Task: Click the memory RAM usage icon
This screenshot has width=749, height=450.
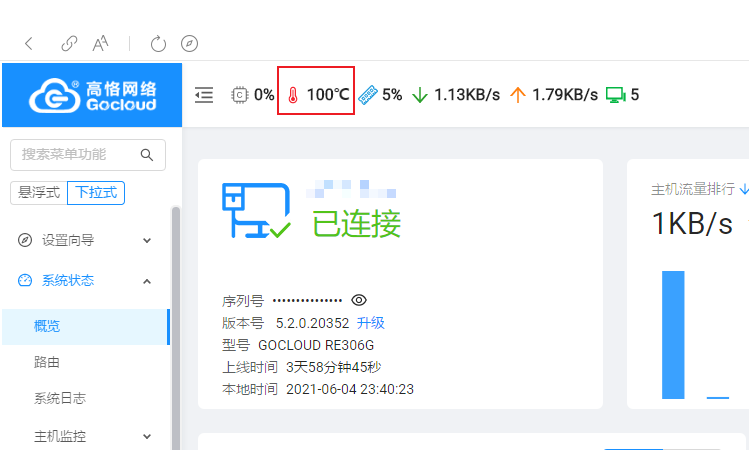Action: coord(367,95)
